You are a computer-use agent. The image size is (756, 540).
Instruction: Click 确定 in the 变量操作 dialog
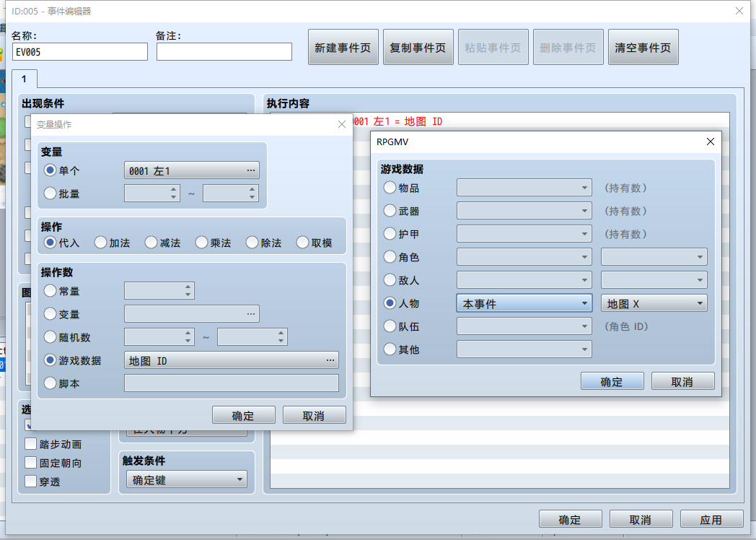(x=244, y=415)
